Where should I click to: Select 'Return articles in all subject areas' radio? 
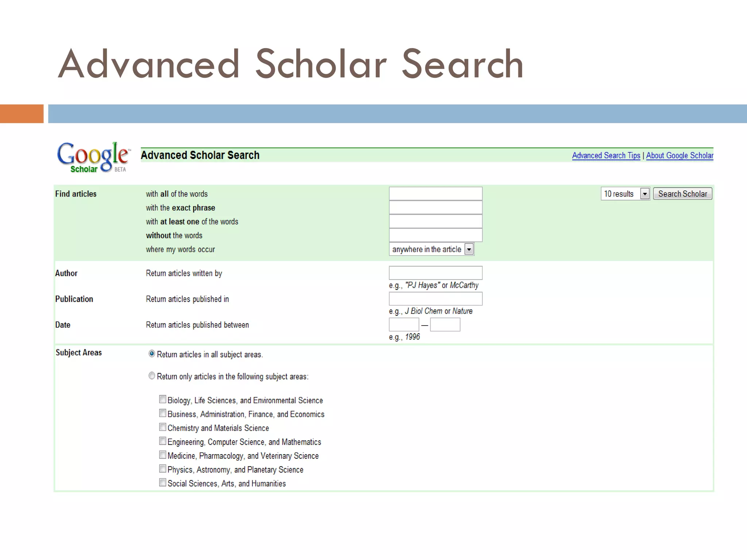click(152, 354)
